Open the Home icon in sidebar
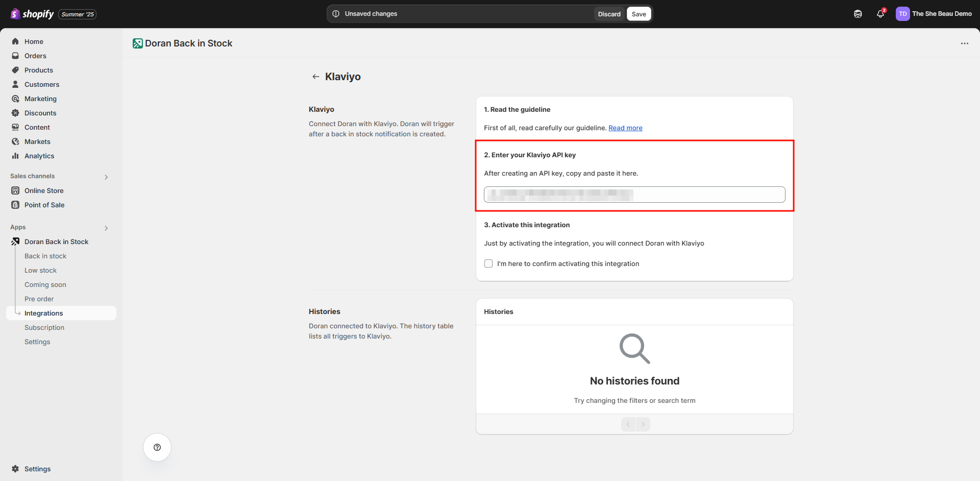Viewport: 980px width, 481px height. click(15, 41)
